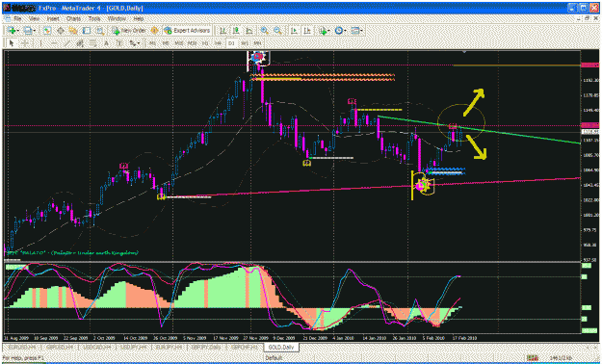Open the Periods clock icon
This screenshot has width=602, height=364.
[x=339, y=31]
